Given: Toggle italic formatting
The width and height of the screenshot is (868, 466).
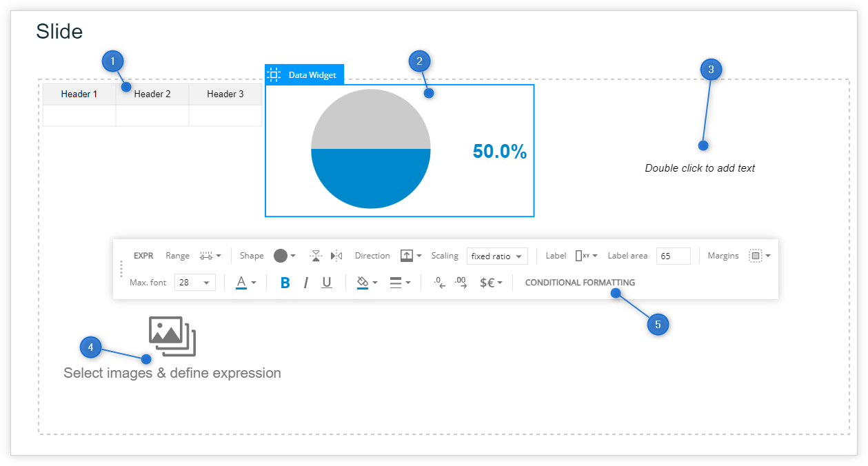Looking at the screenshot, I should [306, 283].
